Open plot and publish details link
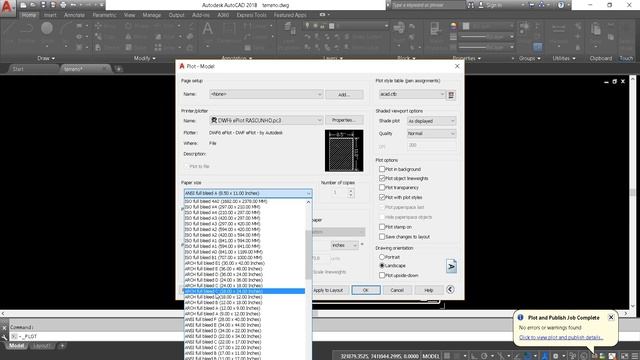Screen dimensions: 640x360 click(x=561, y=338)
